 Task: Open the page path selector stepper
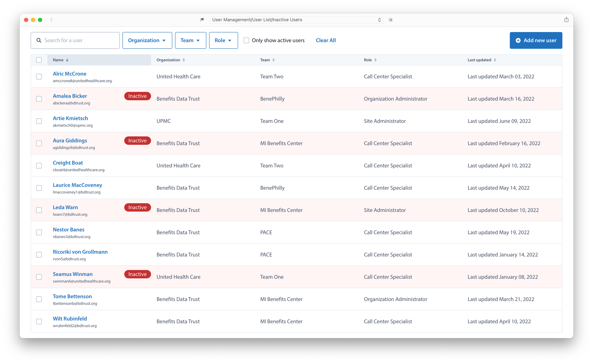tap(379, 20)
